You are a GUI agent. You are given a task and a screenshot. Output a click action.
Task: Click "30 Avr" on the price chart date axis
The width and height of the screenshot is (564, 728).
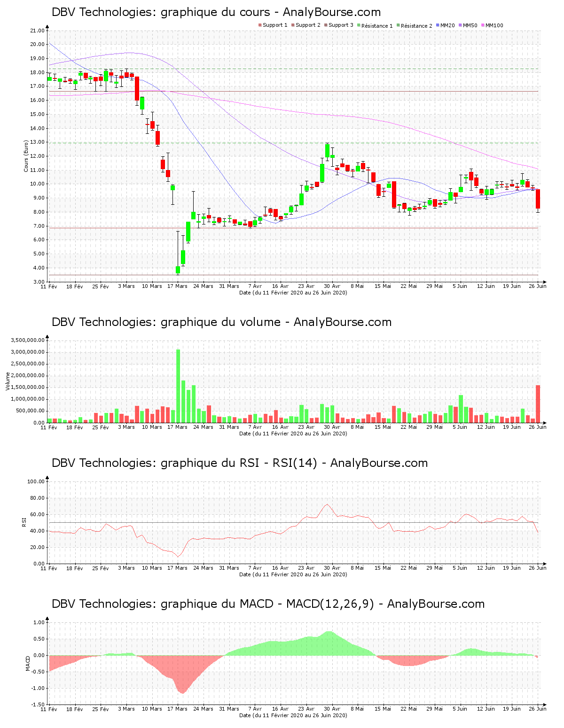(332, 286)
